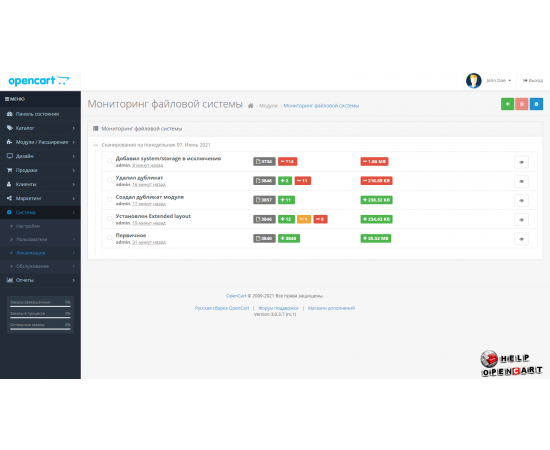Screen dimensions: 550x450
Task: Click the red −1.86 MB size badge
Action: point(374,161)
